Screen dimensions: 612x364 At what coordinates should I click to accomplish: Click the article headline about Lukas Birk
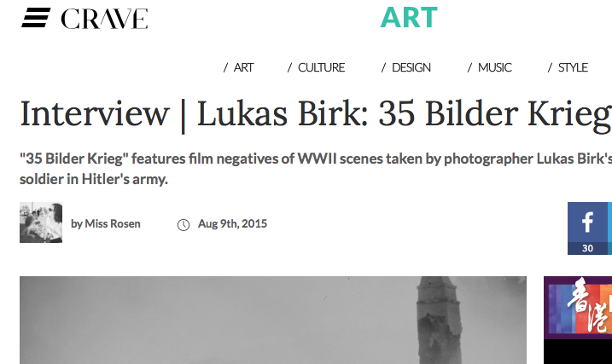pyautogui.click(x=316, y=113)
